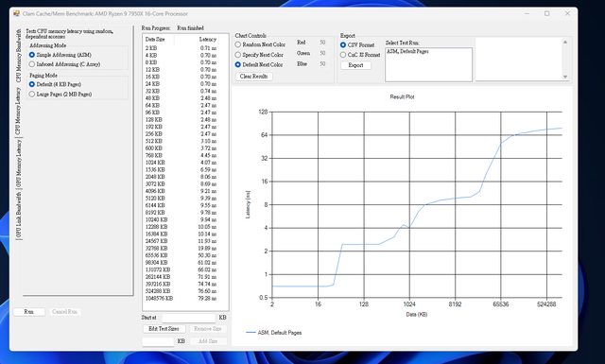The image size is (605, 364).
Task: Click the Export button
Action: tap(355, 65)
